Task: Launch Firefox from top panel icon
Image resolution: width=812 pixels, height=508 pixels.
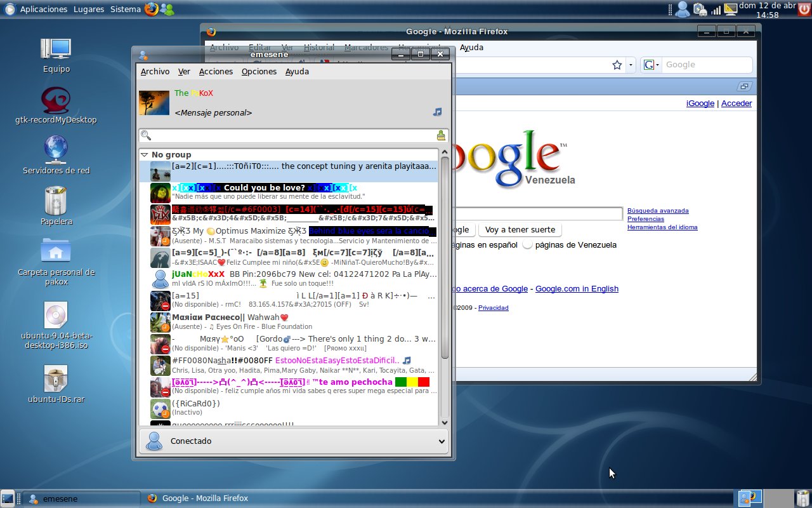Action: (x=151, y=9)
